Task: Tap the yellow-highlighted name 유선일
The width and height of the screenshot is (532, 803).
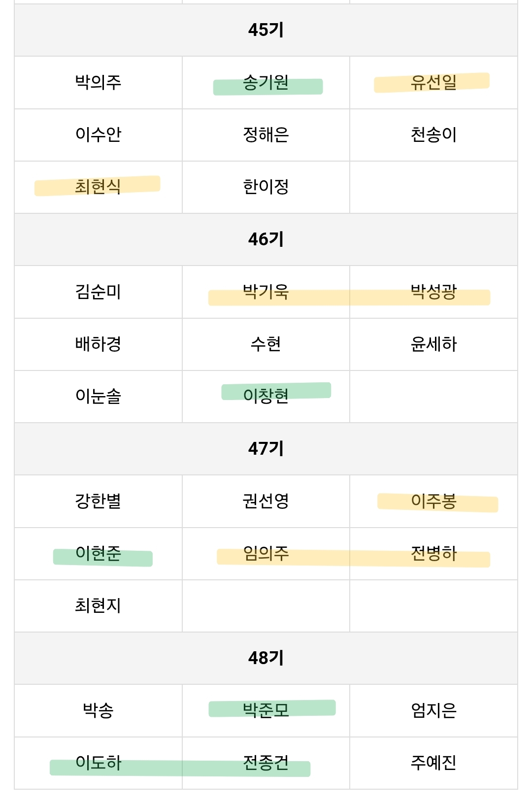Action: pos(433,82)
